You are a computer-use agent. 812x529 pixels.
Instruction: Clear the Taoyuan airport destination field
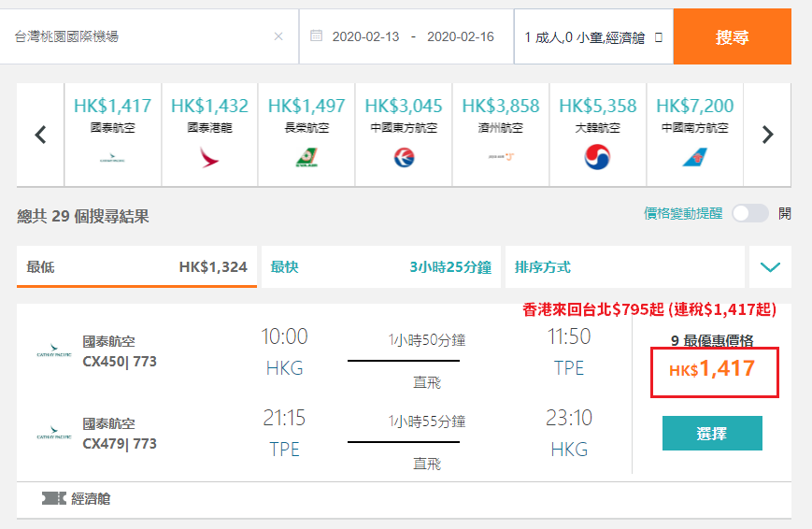[x=278, y=36]
